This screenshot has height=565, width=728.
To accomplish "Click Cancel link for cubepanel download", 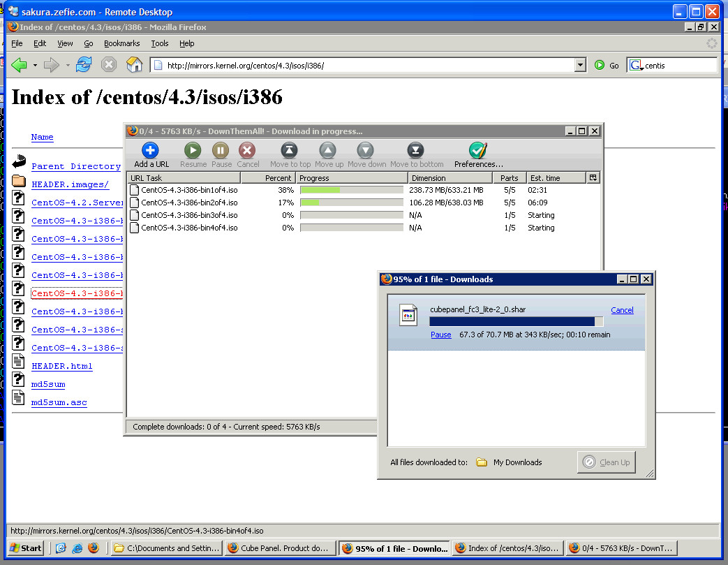I will coord(622,310).
